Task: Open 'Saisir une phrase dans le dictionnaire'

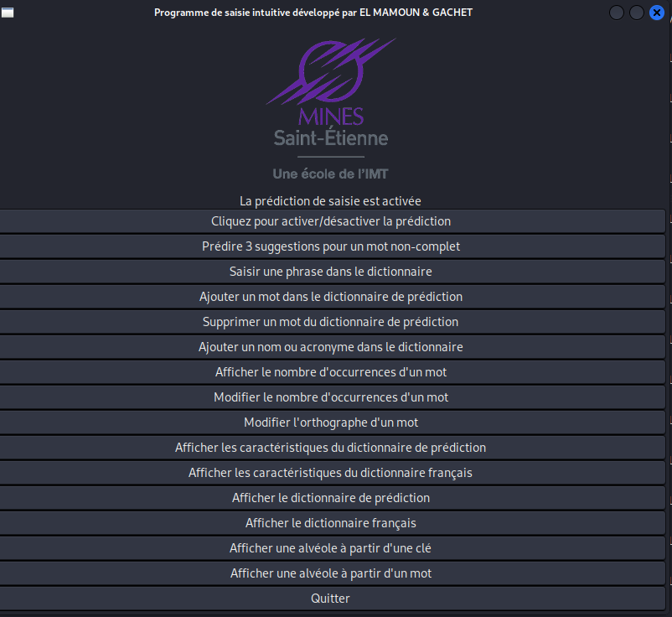Action: click(x=331, y=272)
